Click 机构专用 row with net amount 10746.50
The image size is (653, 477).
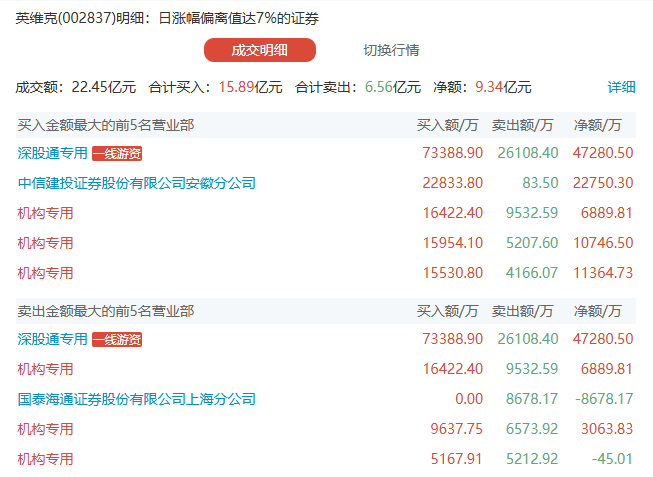click(x=46, y=243)
